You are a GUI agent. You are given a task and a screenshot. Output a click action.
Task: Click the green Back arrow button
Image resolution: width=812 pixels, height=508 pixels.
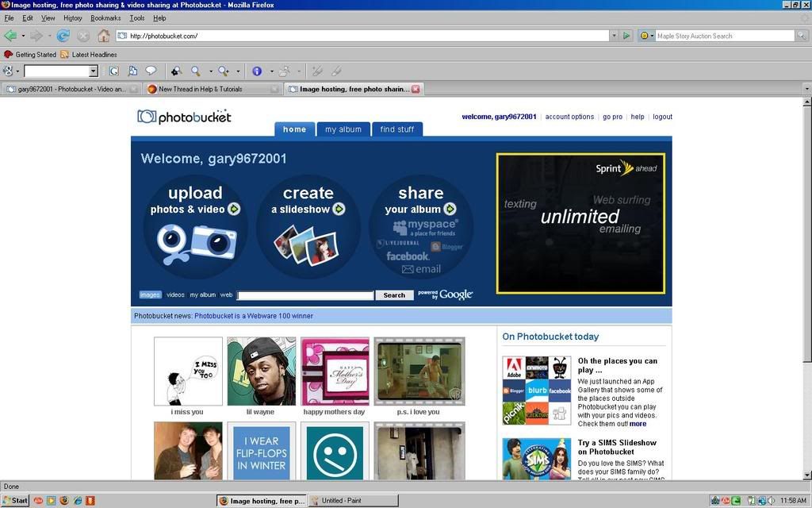pyautogui.click(x=10, y=36)
